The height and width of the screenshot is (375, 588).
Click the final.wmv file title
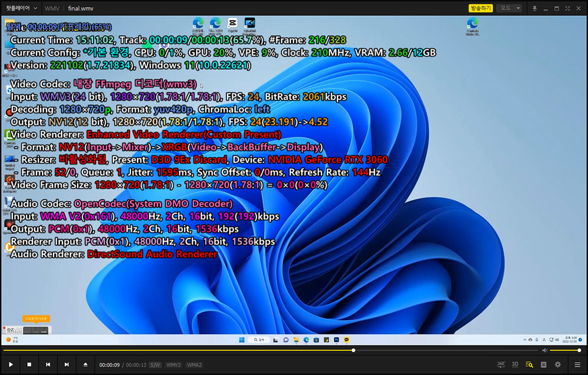tap(81, 8)
